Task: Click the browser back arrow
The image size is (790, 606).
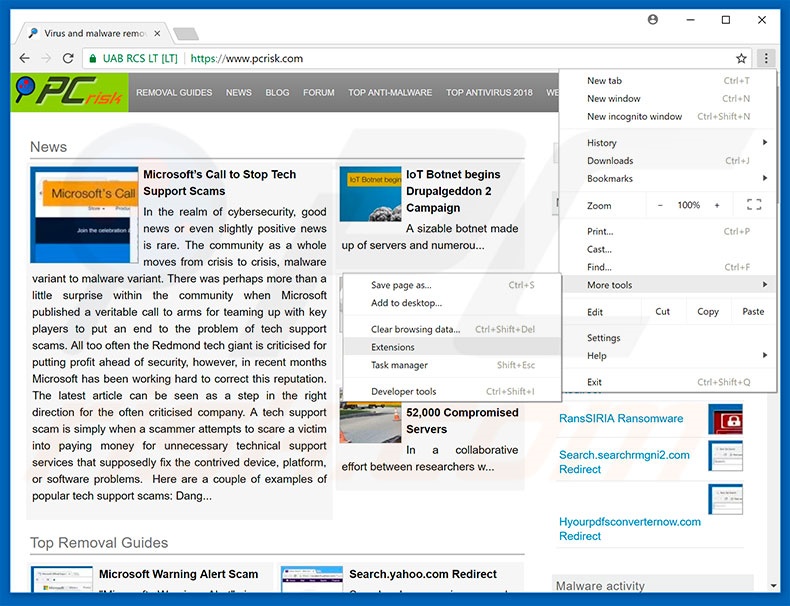Action: coord(24,58)
